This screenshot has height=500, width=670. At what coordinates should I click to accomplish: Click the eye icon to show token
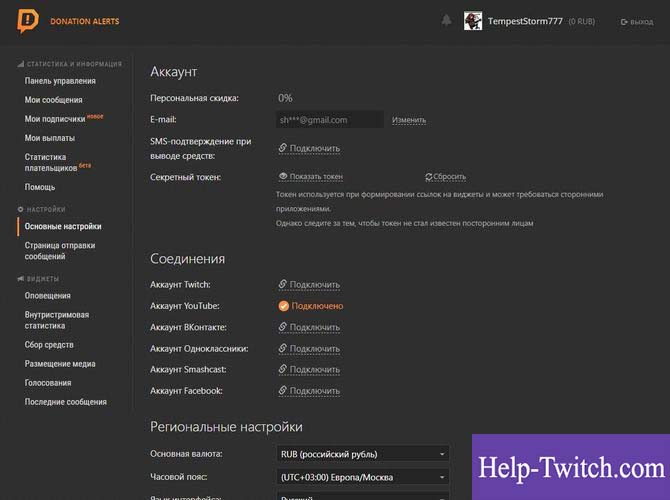[x=283, y=177]
